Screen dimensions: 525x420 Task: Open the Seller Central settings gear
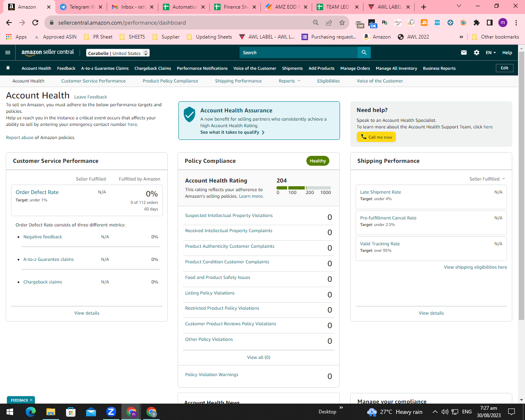(x=476, y=52)
